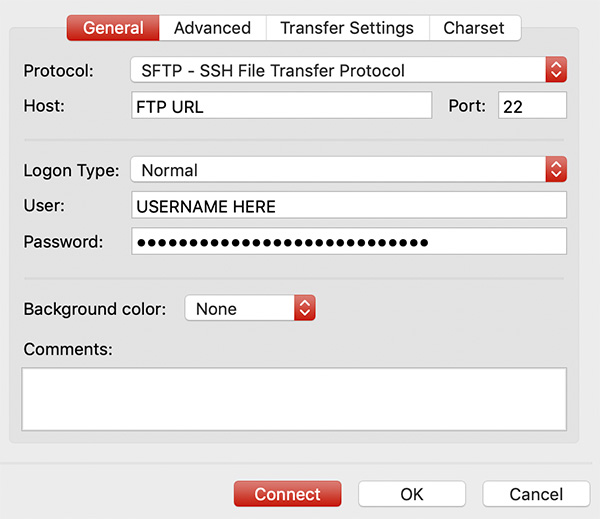This screenshot has height=519, width=600.
Task: Click the red Connect button
Action: pyautogui.click(x=287, y=494)
